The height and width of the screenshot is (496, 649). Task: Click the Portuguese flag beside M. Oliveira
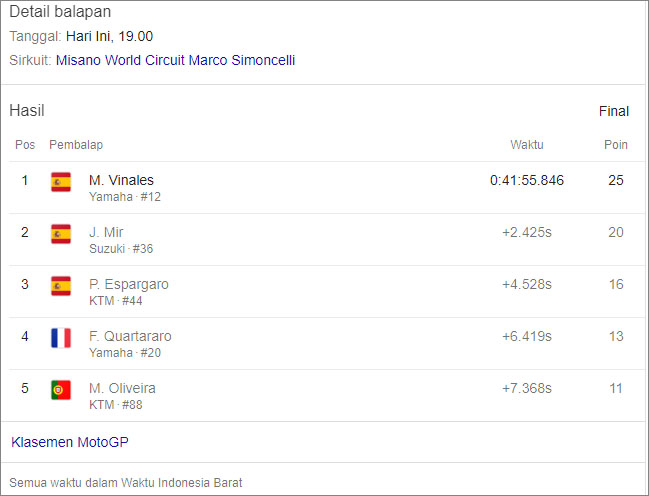pos(61,389)
